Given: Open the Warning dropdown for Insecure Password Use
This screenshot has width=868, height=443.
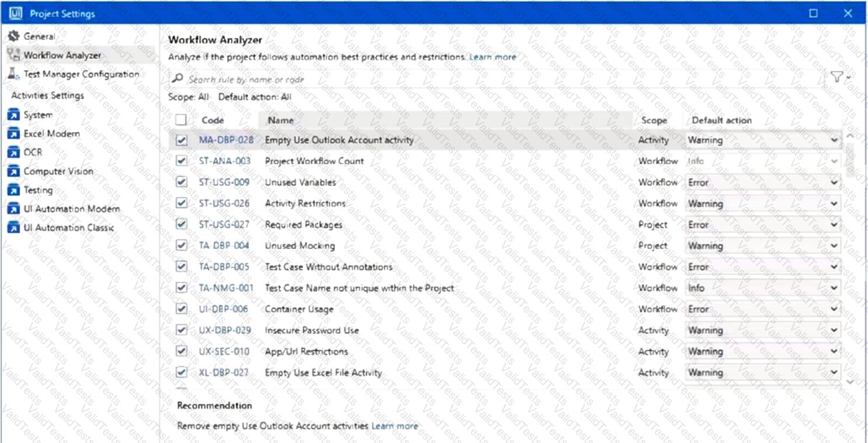Looking at the screenshot, I should (834, 330).
